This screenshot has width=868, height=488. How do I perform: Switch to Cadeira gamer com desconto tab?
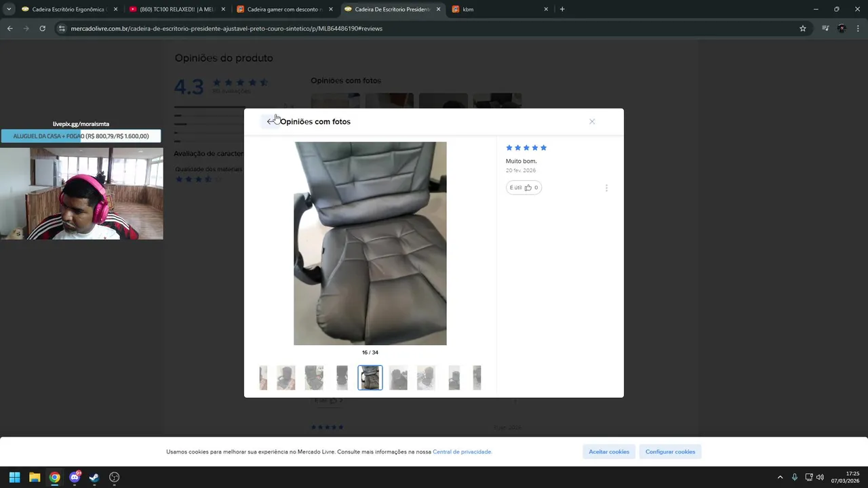pos(283,9)
